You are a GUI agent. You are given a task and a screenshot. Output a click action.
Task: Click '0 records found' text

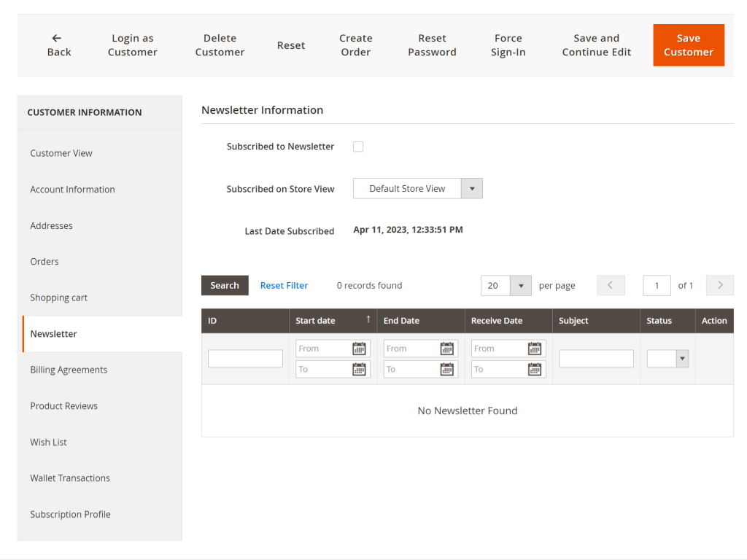point(369,285)
